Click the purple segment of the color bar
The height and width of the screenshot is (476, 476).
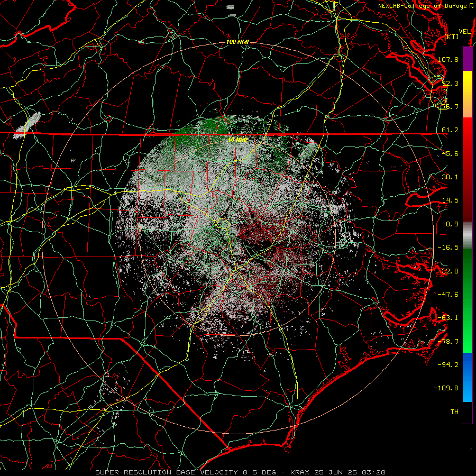(x=467, y=59)
